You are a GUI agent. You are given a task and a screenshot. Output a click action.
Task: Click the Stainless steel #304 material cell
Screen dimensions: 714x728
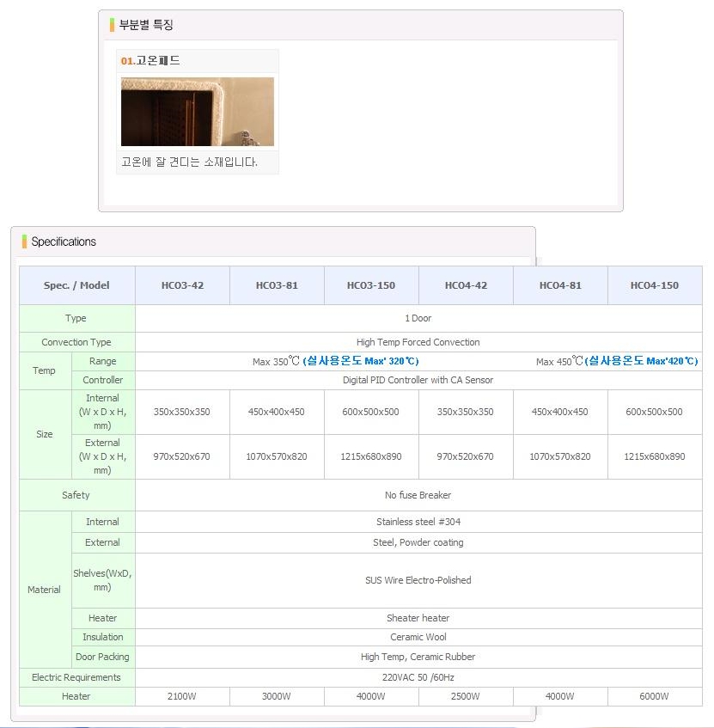click(x=418, y=522)
